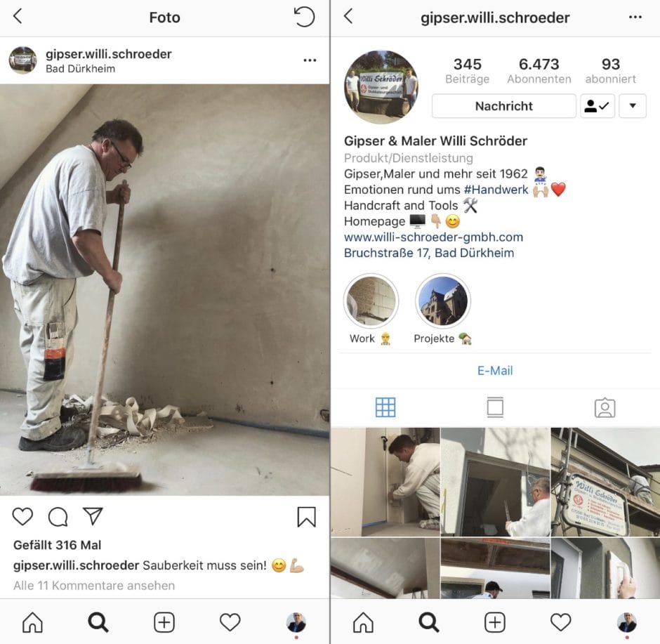Switch to the tagged photos tab
Screen dimensions: 660x644
click(x=605, y=407)
